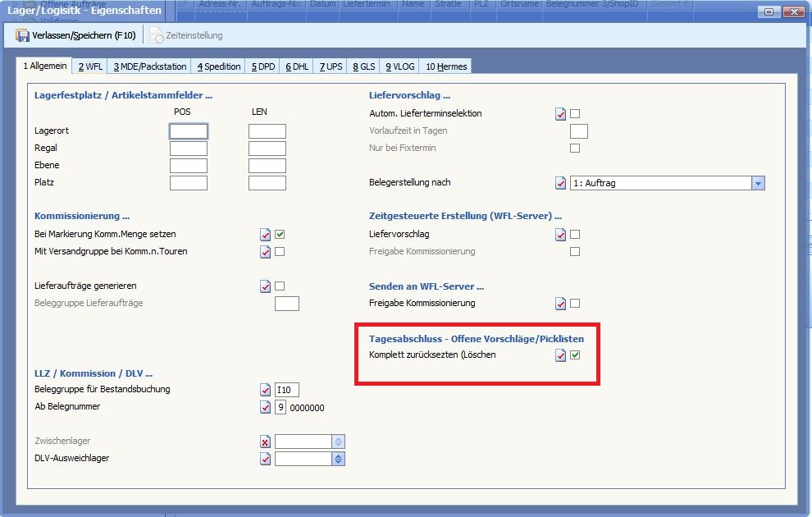Uncheck Bei Markierung Komm.Menge setzen checkbox
The image size is (812, 517).
pyautogui.click(x=280, y=235)
